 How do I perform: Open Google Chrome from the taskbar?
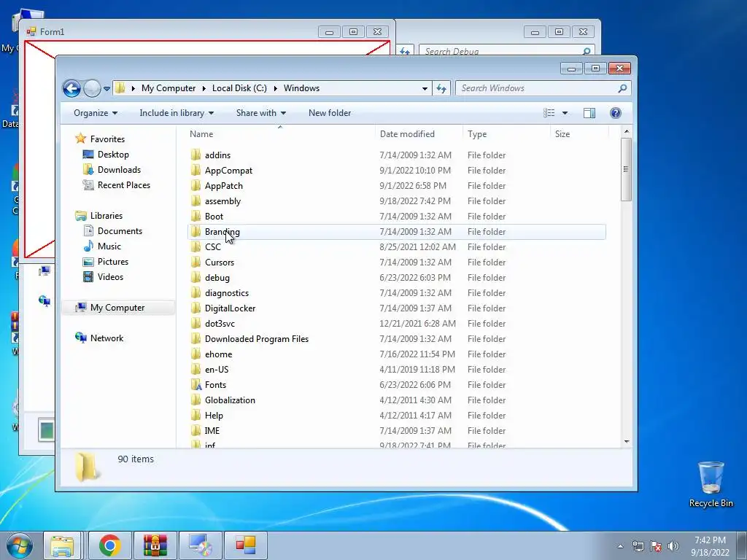110,545
